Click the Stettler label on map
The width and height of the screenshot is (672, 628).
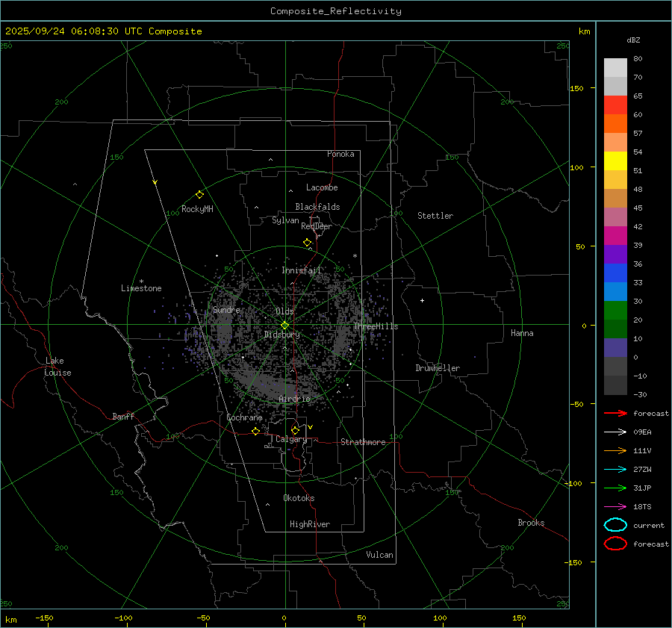click(435, 216)
